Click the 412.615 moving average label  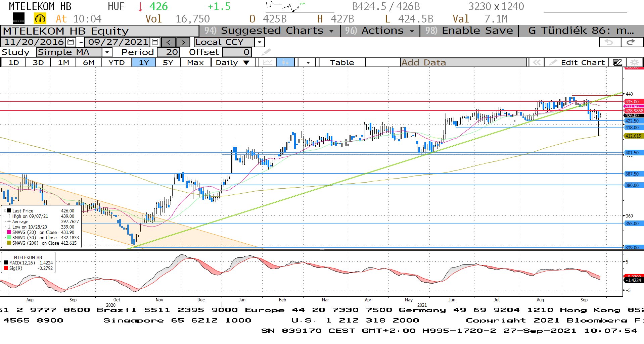point(633,136)
